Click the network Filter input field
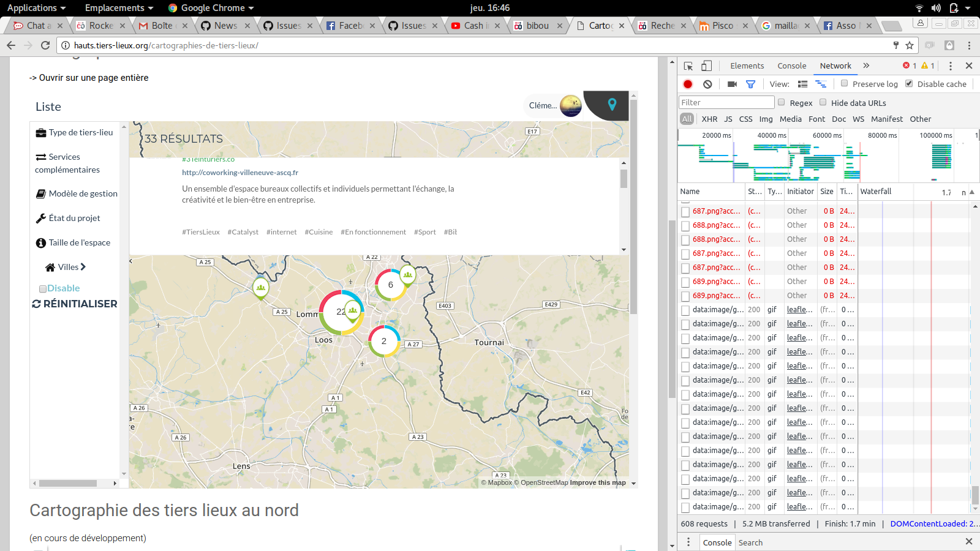 coord(726,102)
